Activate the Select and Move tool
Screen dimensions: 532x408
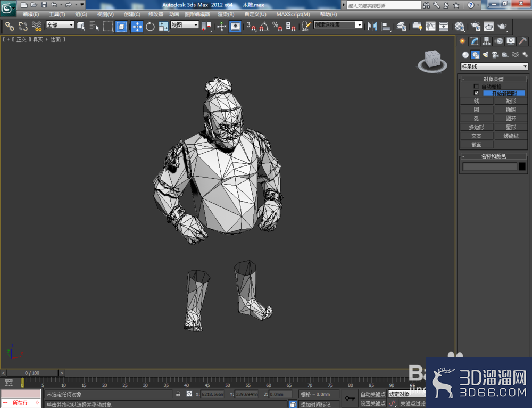click(x=137, y=26)
